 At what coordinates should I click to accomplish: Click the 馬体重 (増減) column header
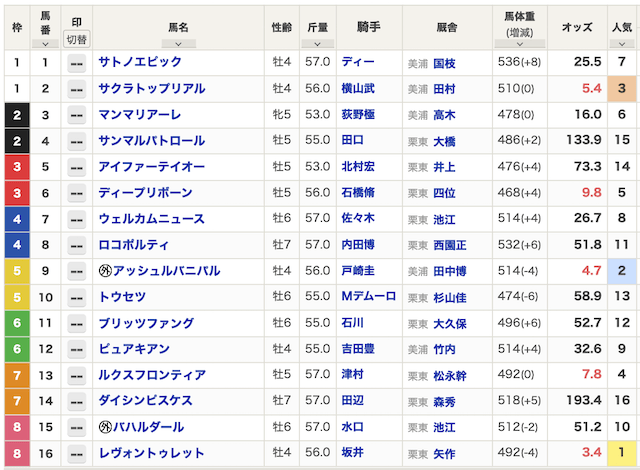click(519, 25)
